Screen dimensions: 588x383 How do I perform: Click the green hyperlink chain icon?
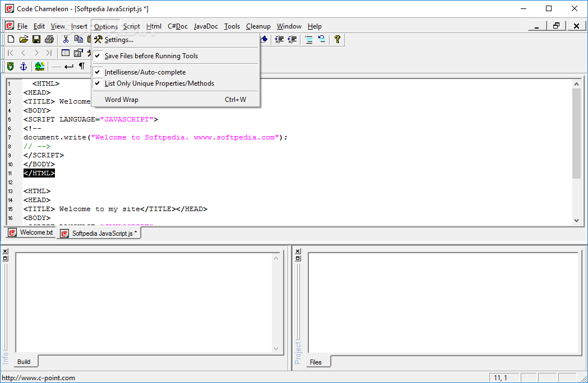[11, 66]
